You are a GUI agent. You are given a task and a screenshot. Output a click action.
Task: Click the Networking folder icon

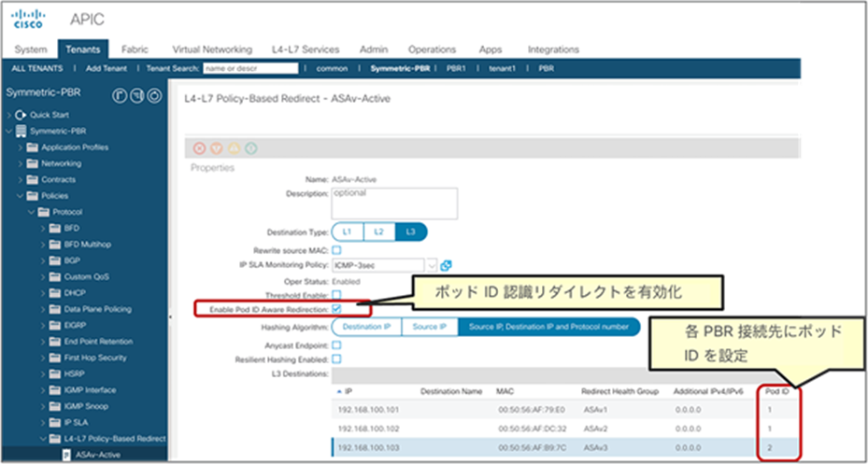tap(32, 163)
